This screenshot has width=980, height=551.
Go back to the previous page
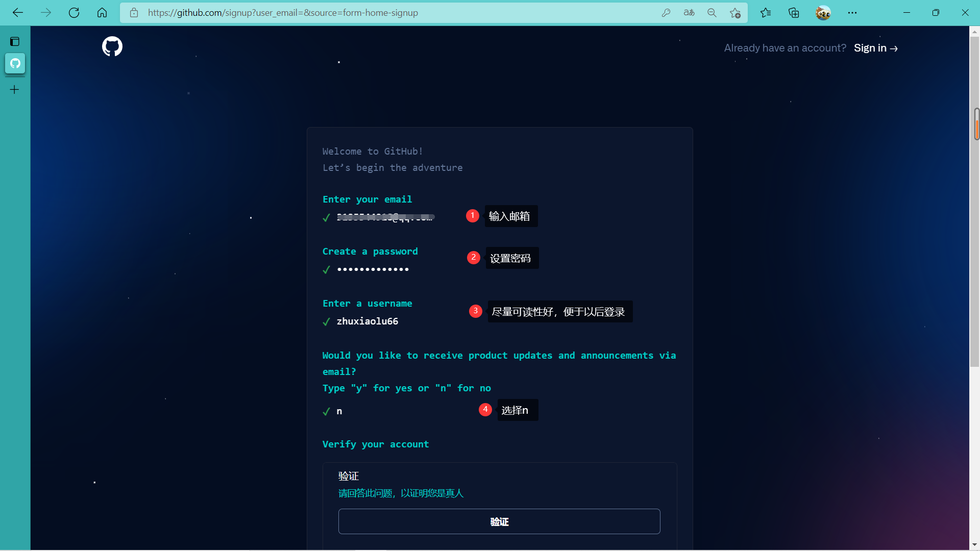[x=18, y=13]
